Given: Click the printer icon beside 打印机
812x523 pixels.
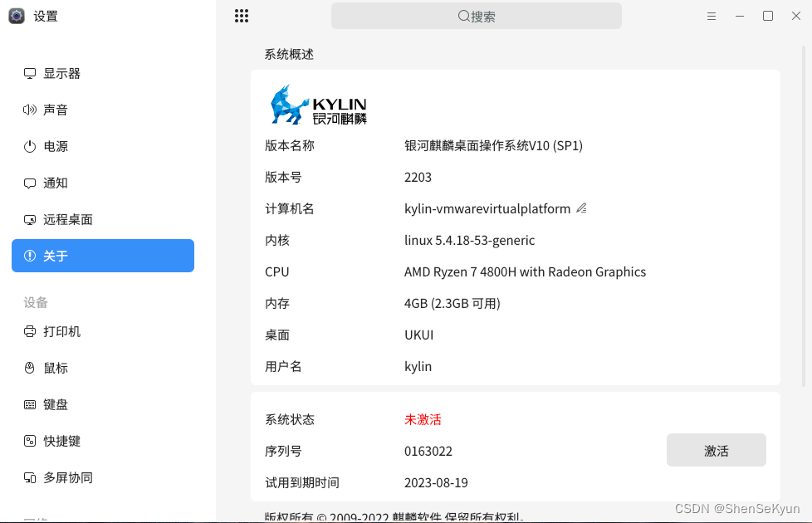Looking at the screenshot, I should tap(30, 331).
